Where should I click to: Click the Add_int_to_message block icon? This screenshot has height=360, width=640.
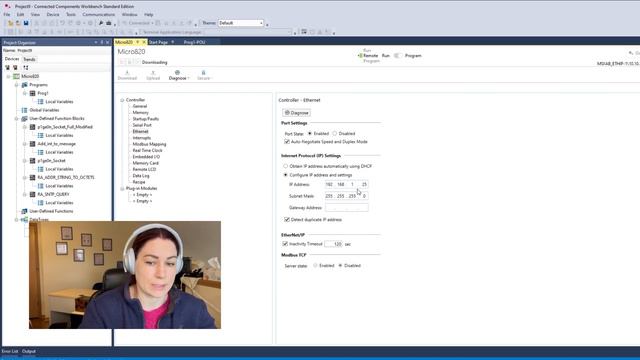(33, 144)
